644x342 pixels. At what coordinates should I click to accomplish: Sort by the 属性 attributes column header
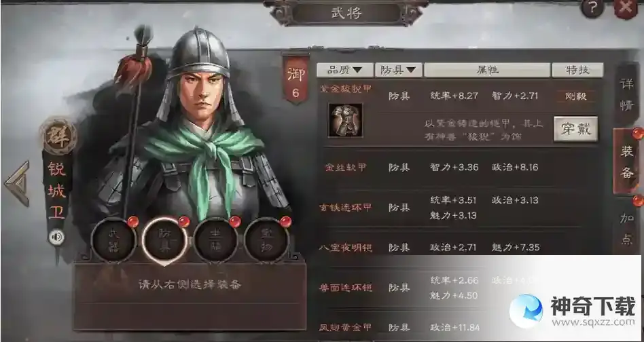[487, 70]
